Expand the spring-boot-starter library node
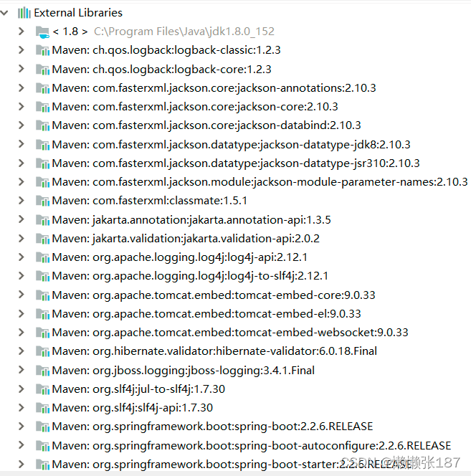This screenshot has width=471, height=476. tap(22, 464)
